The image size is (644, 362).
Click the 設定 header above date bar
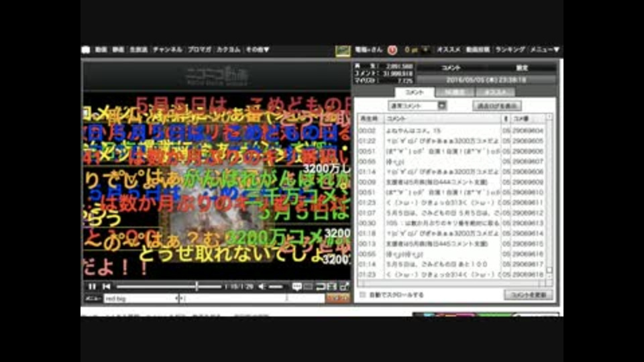[x=522, y=68]
